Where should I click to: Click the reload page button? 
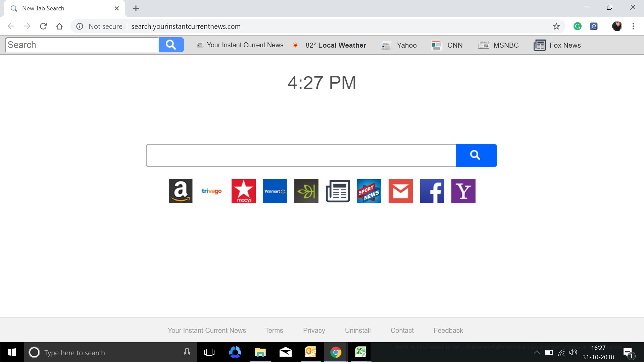[43, 26]
